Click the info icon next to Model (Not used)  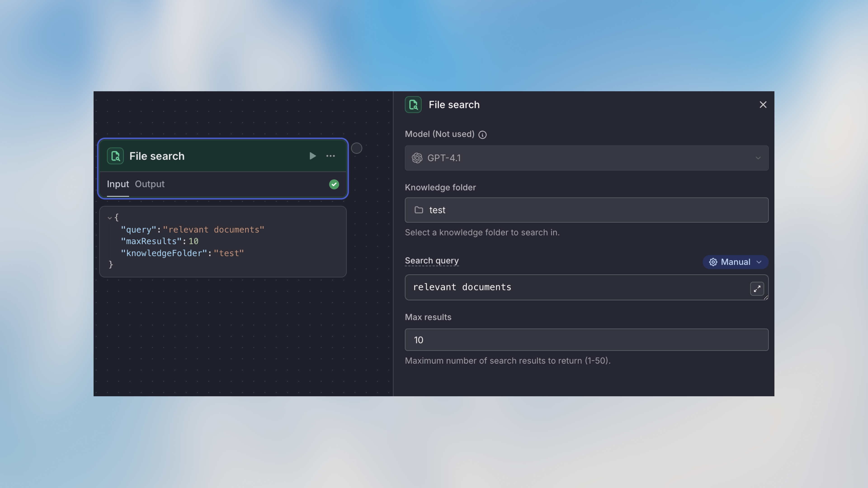click(483, 134)
